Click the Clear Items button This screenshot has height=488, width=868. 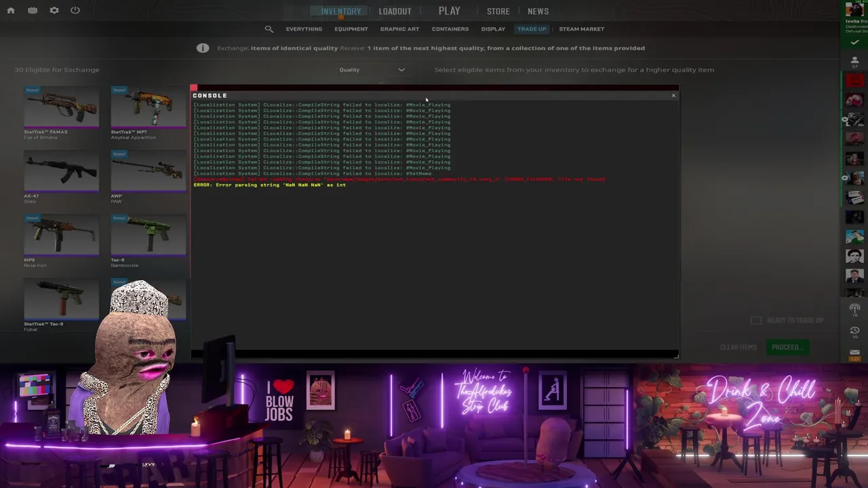pos(738,347)
